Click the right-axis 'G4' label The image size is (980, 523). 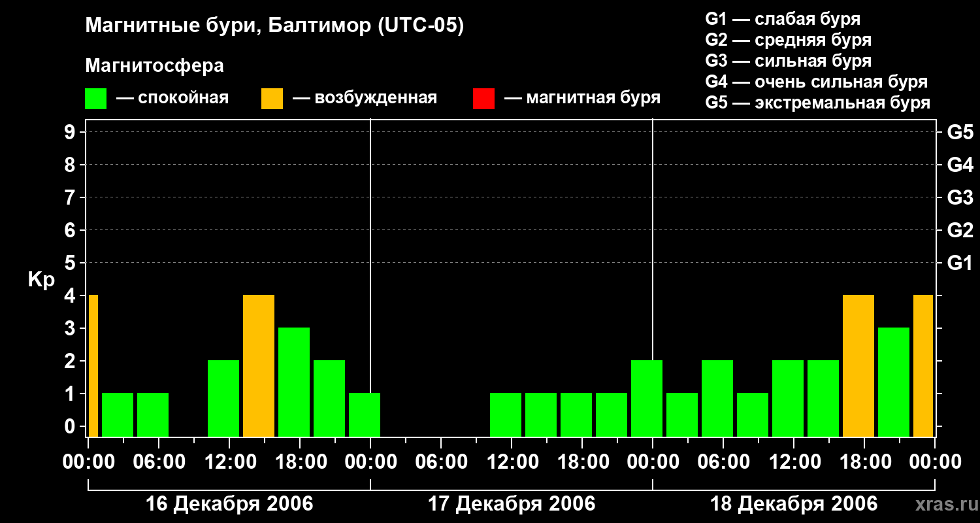960,165
